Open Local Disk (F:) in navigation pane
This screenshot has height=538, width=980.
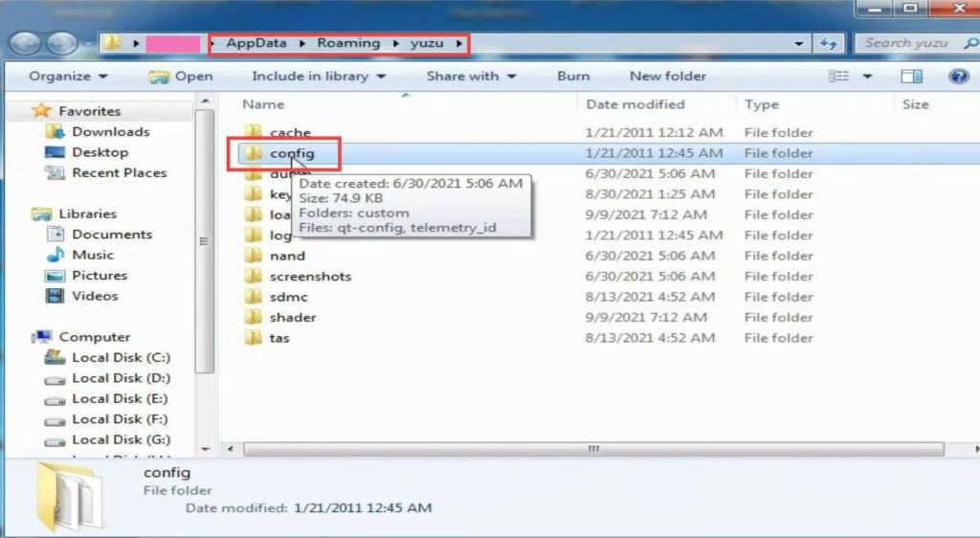point(120,419)
